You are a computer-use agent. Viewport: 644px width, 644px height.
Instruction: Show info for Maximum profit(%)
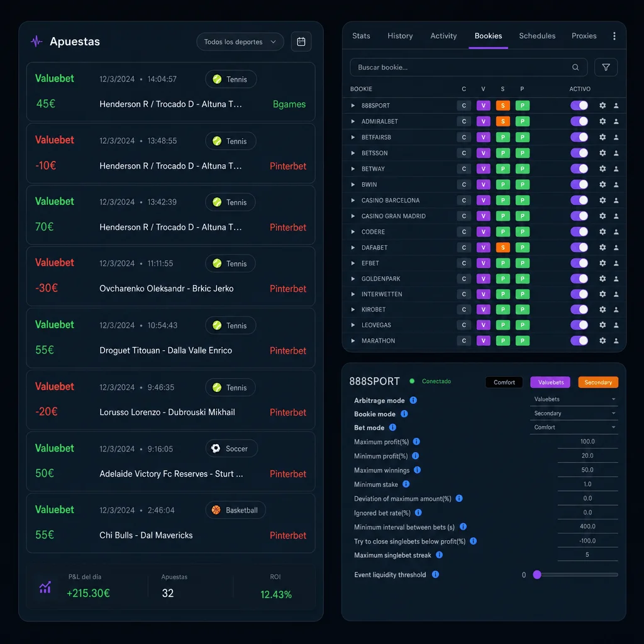[416, 441]
